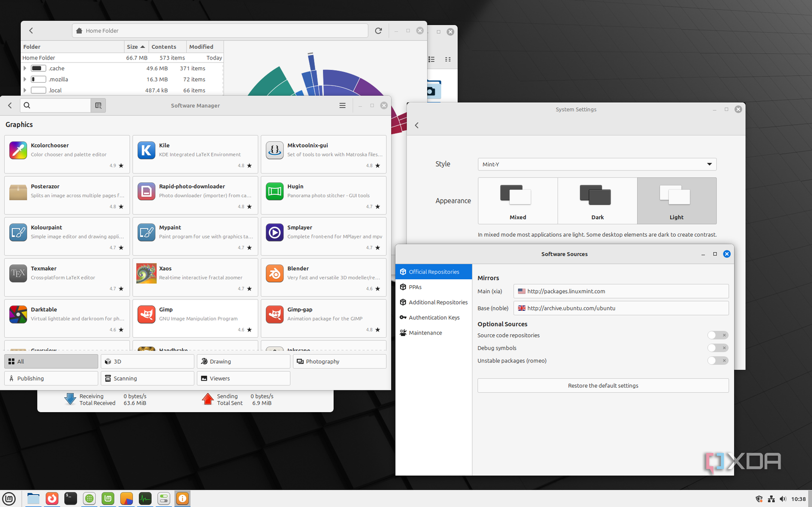Click Restore the default settings
The width and height of the screenshot is (812, 507).
pos(603,386)
